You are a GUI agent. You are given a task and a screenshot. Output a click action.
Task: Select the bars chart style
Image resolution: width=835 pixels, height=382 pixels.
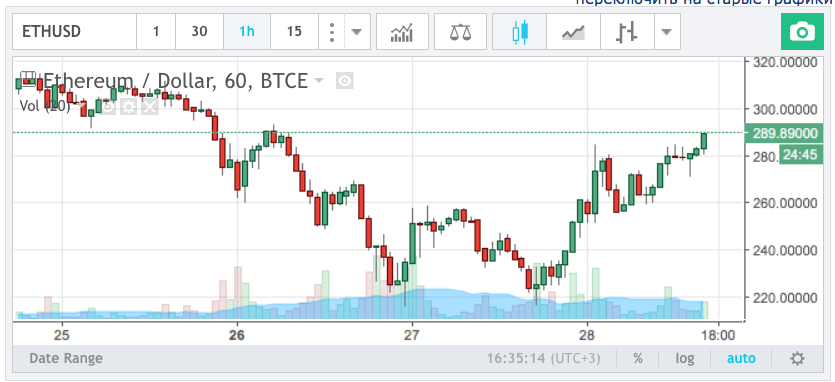[x=627, y=32]
